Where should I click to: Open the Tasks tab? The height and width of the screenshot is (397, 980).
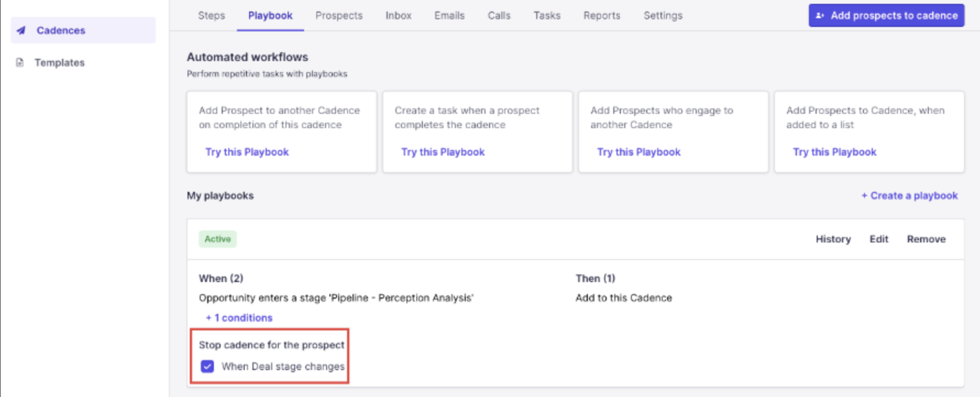tap(547, 15)
